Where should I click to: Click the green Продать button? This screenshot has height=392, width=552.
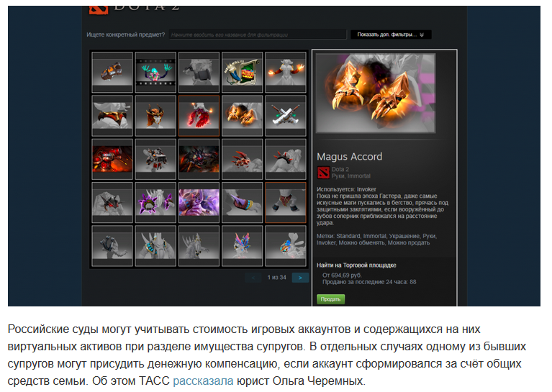pos(330,299)
